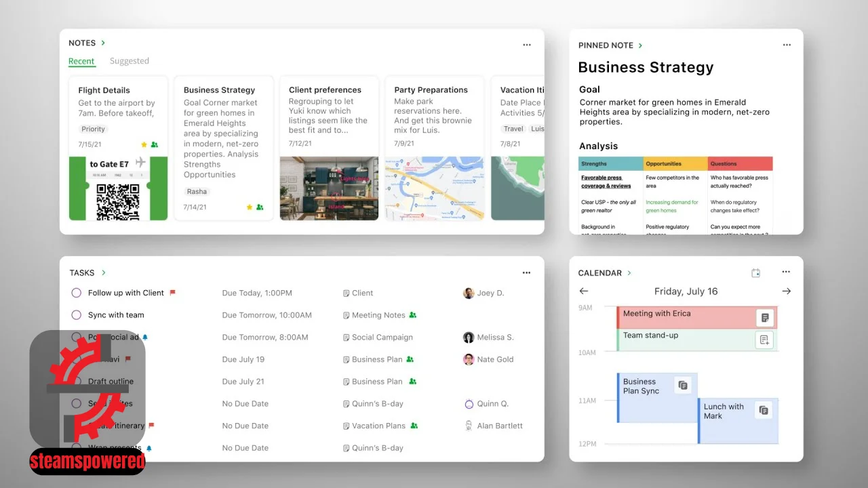Open the Team stand-up event
868x488 pixels.
[697, 340]
